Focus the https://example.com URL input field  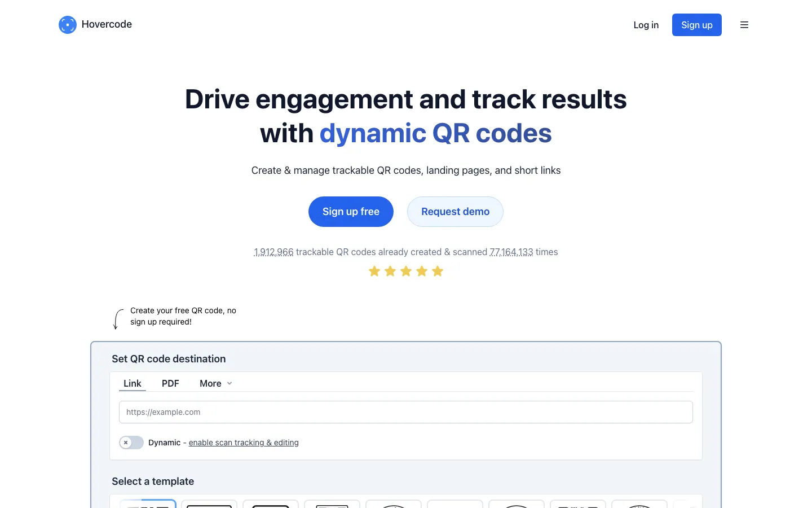coord(406,412)
